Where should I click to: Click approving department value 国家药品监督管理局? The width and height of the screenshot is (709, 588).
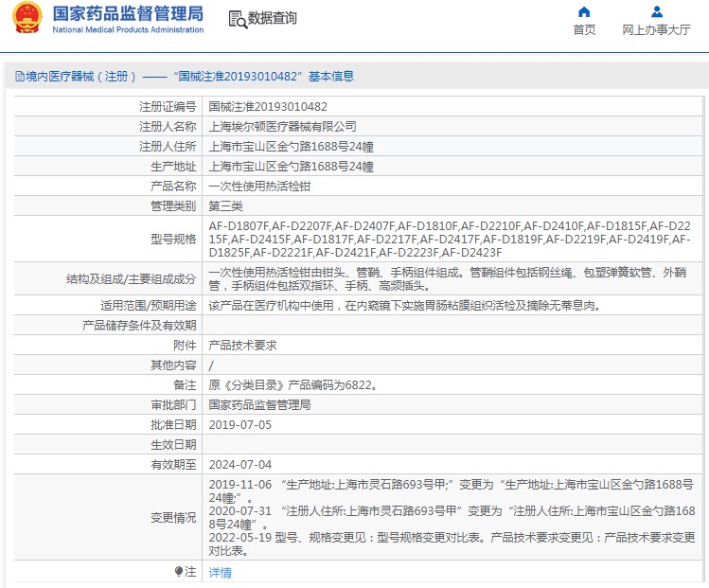259,405
